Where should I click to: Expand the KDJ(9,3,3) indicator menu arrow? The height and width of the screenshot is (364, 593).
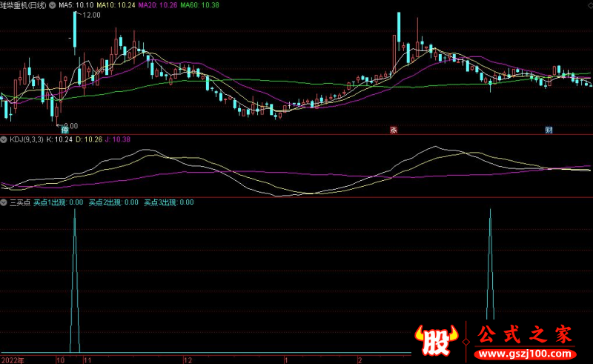click(x=4, y=139)
